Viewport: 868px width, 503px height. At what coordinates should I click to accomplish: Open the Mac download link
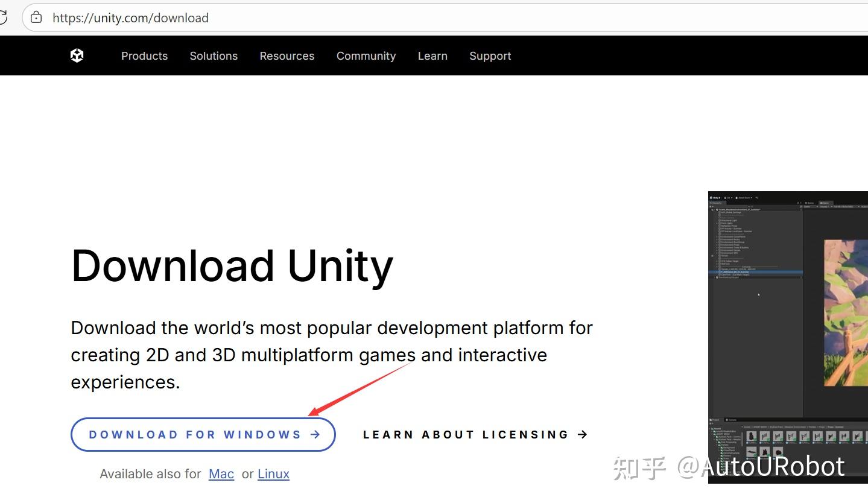(221, 474)
